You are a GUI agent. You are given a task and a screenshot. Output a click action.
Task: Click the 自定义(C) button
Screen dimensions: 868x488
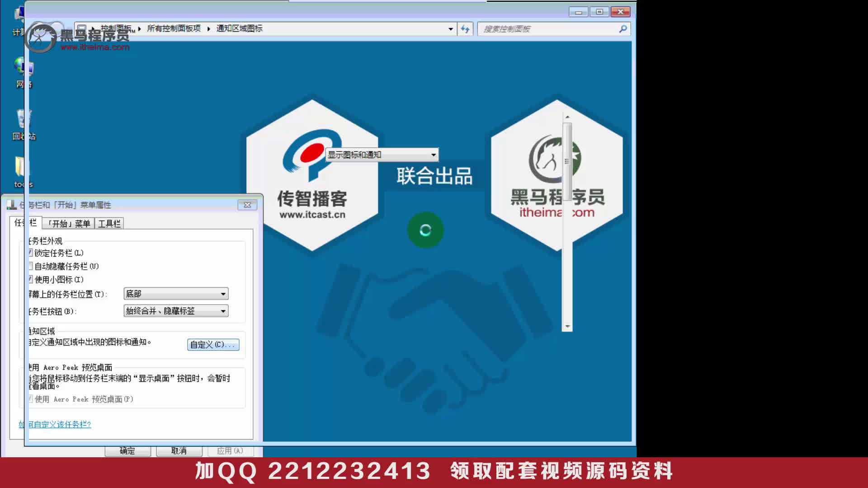tap(212, 345)
